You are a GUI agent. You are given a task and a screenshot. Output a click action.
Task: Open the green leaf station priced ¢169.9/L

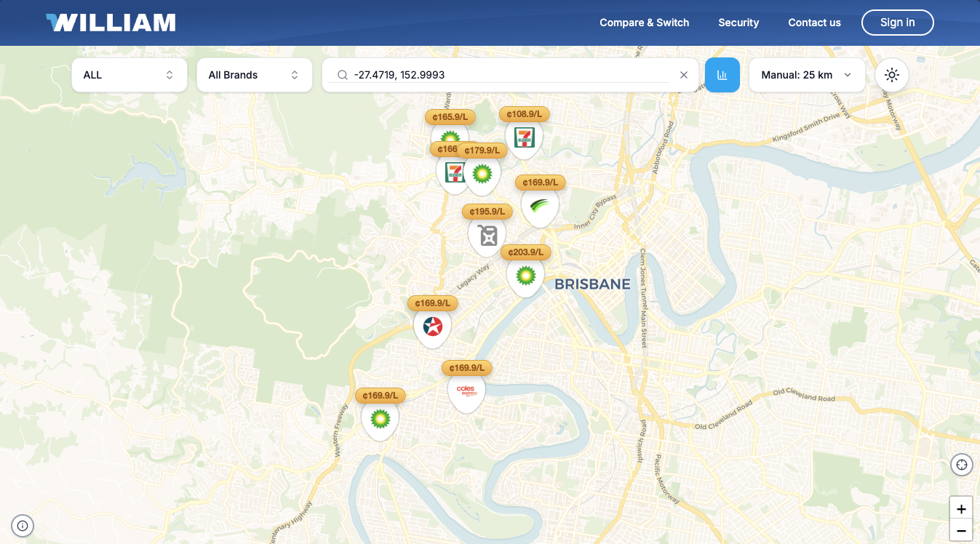539,207
